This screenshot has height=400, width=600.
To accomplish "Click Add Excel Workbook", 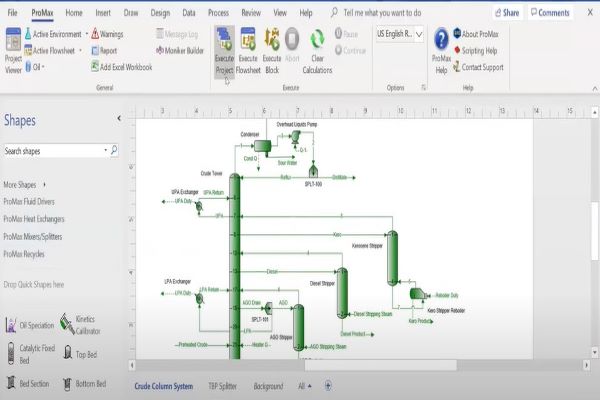I will click(x=122, y=67).
